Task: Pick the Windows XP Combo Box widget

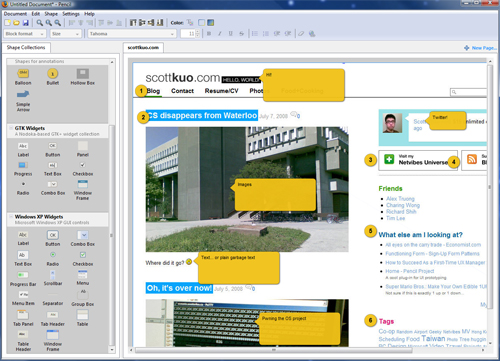Action: click(83, 238)
